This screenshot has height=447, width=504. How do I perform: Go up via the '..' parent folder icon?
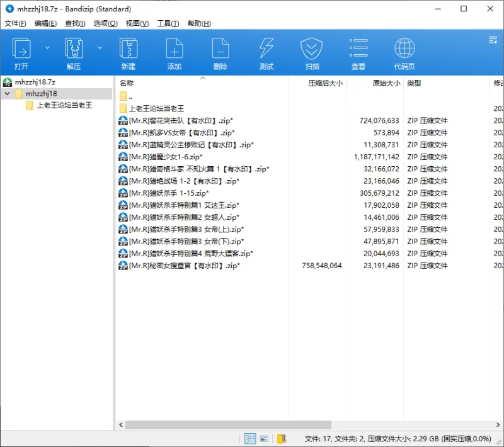tap(123, 96)
